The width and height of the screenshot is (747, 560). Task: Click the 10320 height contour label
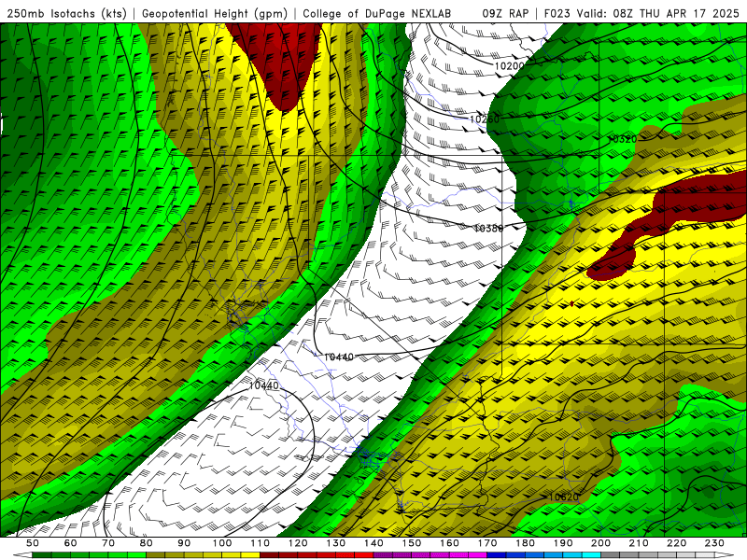[622, 139]
